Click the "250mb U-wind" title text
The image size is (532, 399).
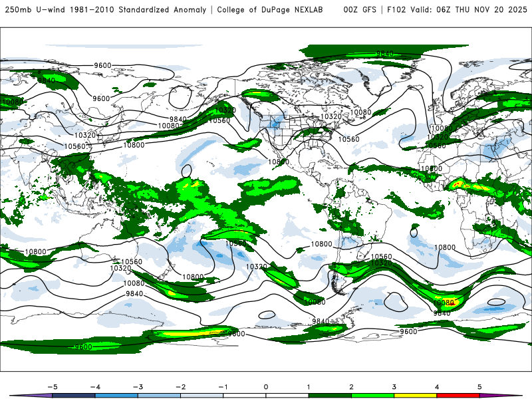tap(35, 10)
